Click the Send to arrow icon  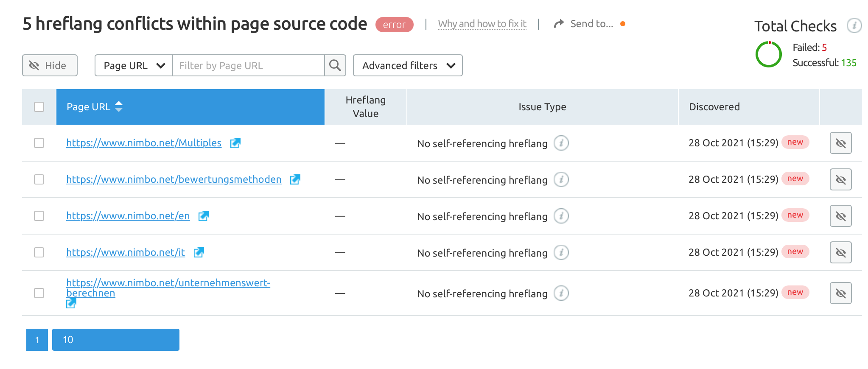click(559, 24)
